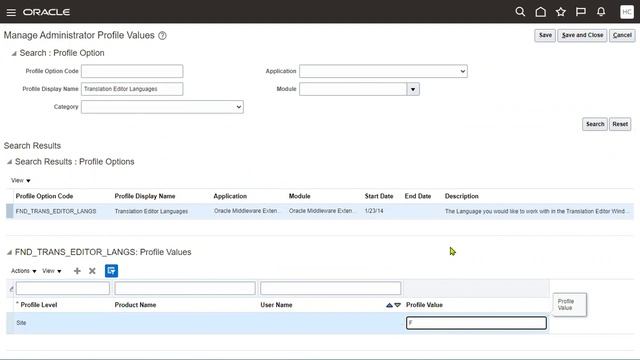Click the Search button
The width and height of the screenshot is (640, 360).
tap(595, 124)
